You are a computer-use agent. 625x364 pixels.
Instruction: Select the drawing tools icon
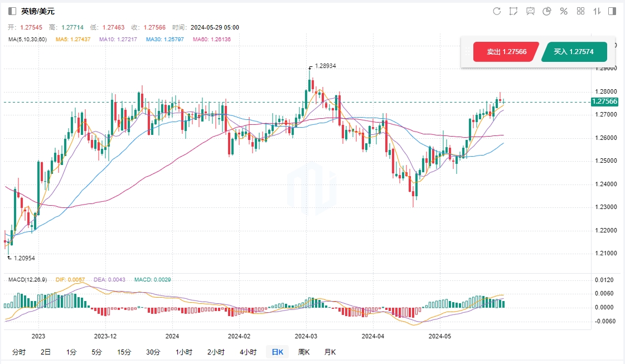pos(513,11)
